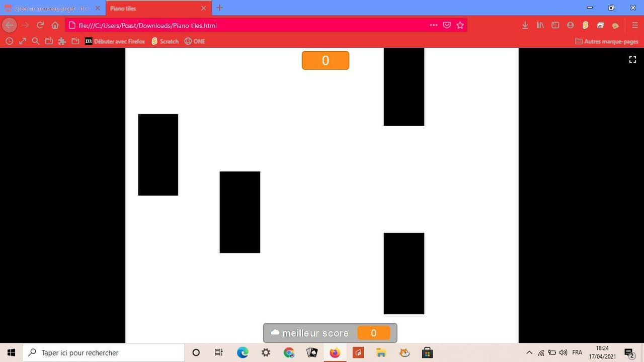Open the Scratch bookmark
The height and width of the screenshot is (362, 644).
(165, 41)
